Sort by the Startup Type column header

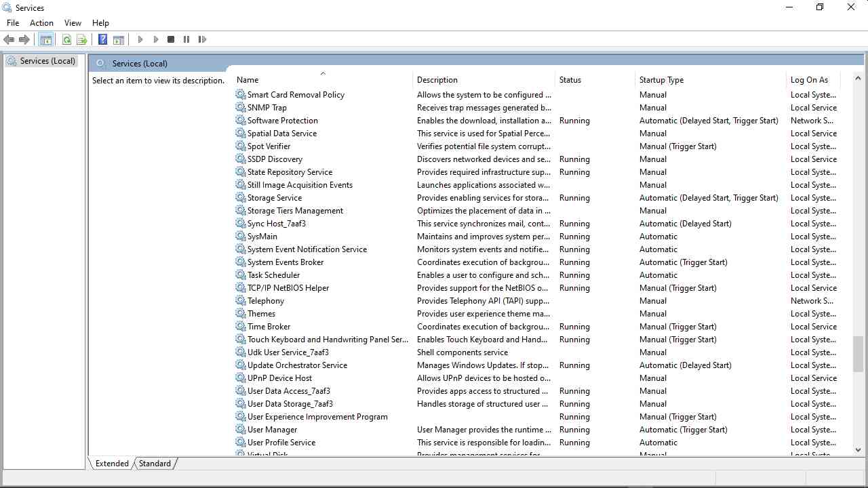(661, 80)
